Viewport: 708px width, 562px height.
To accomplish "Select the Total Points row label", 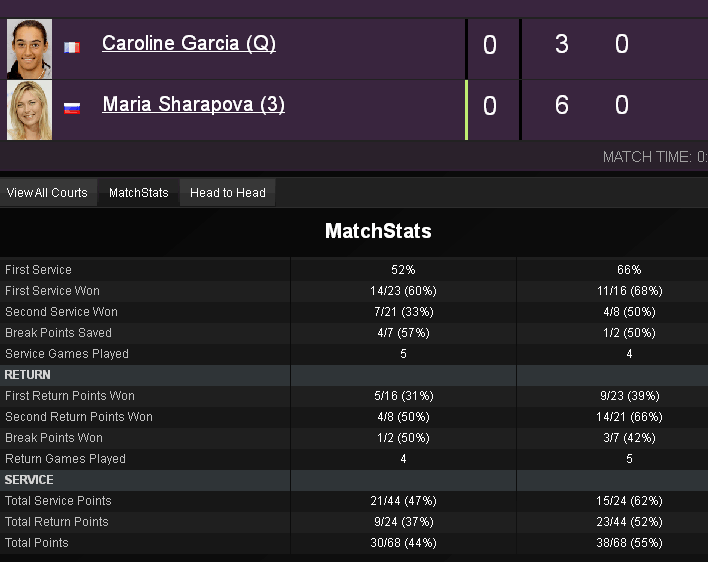I will [37, 543].
